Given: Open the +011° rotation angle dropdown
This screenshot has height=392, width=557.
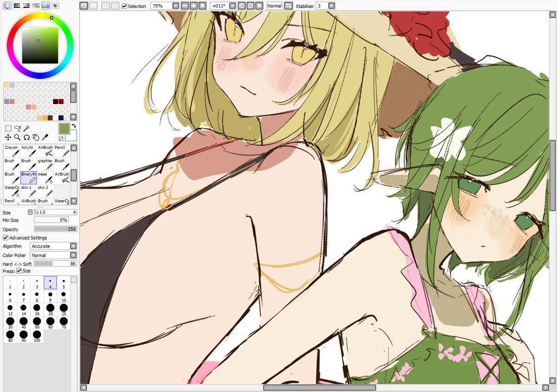Looking at the screenshot, I should pos(232,6).
